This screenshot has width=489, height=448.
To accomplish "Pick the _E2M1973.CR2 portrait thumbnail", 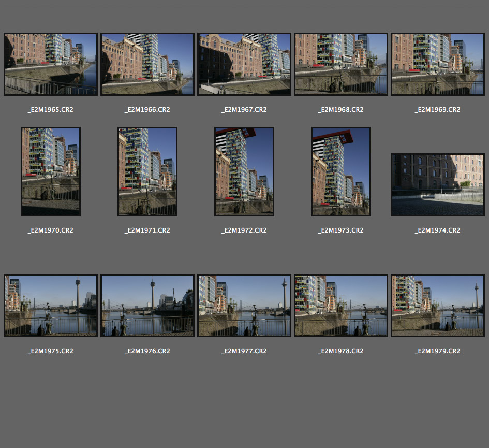I will (341, 171).
